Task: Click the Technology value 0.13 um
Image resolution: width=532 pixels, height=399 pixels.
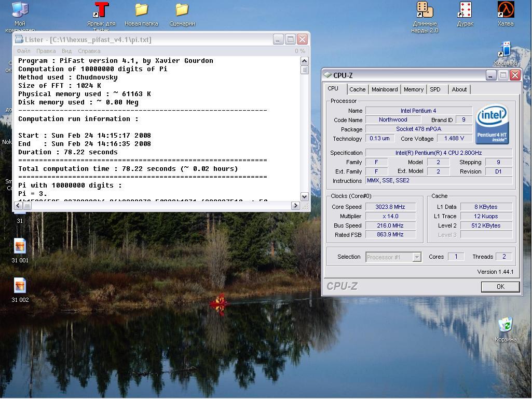Action: [379, 139]
